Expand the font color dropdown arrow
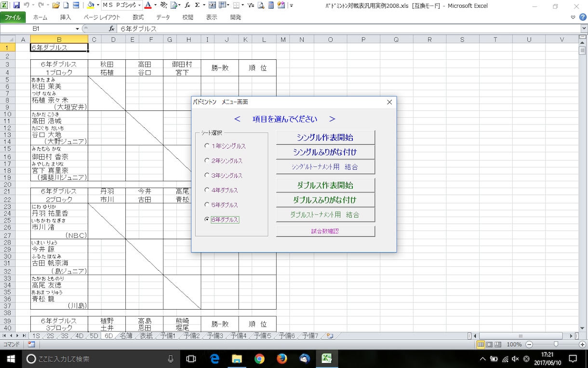The image size is (588, 368). (155, 6)
